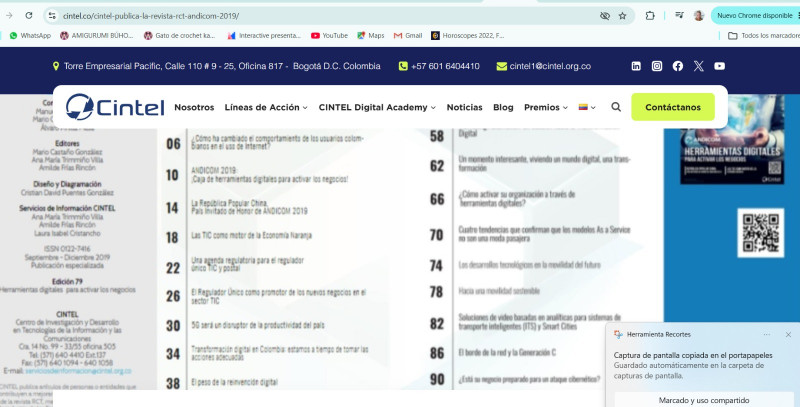Click Torre Empresarial Pacific address text

tap(222, 66)
